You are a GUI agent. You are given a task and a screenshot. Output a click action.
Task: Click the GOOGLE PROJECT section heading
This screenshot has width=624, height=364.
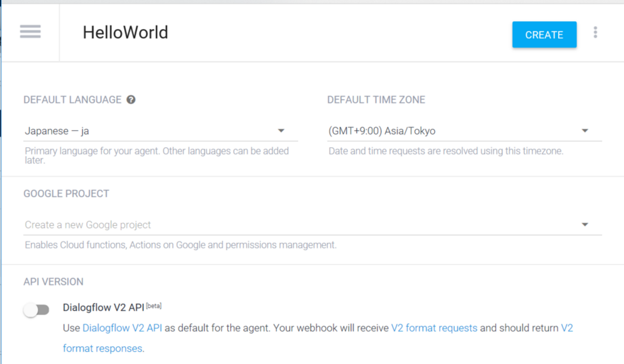coord(66,194)
